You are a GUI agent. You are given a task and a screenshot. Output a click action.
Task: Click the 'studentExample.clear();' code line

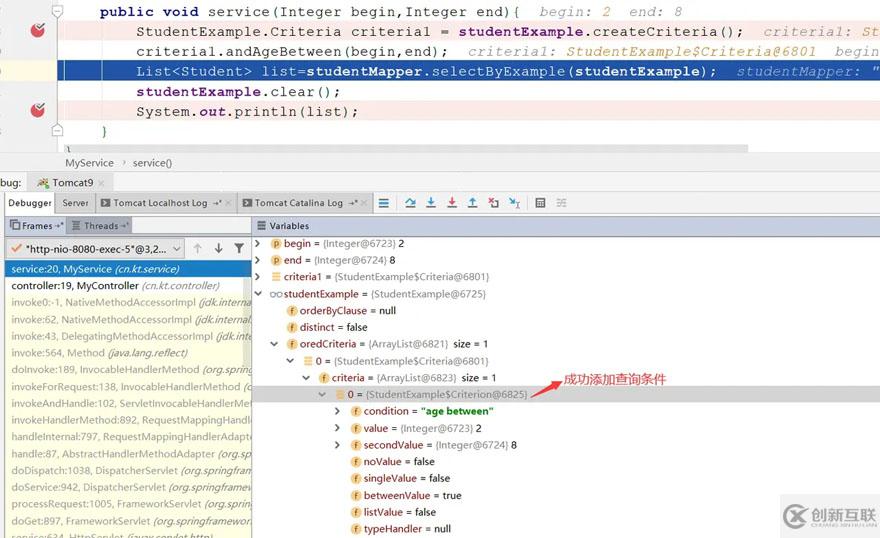point(237,91)
